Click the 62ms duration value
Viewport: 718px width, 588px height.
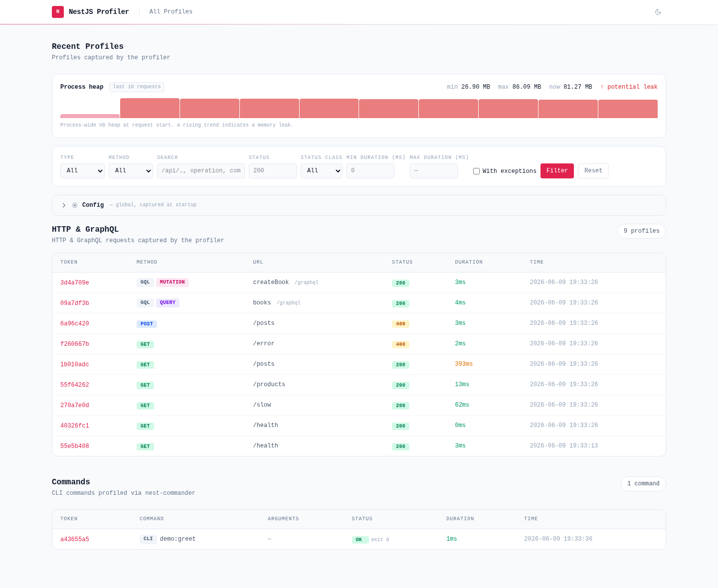coord(462,405)
